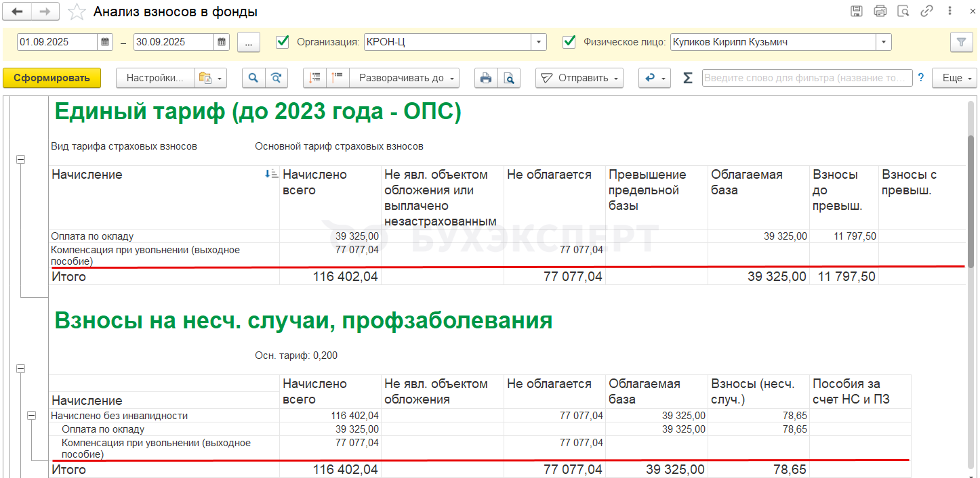
Task: Go forward with the right arrow button
Action: point(45,12)
